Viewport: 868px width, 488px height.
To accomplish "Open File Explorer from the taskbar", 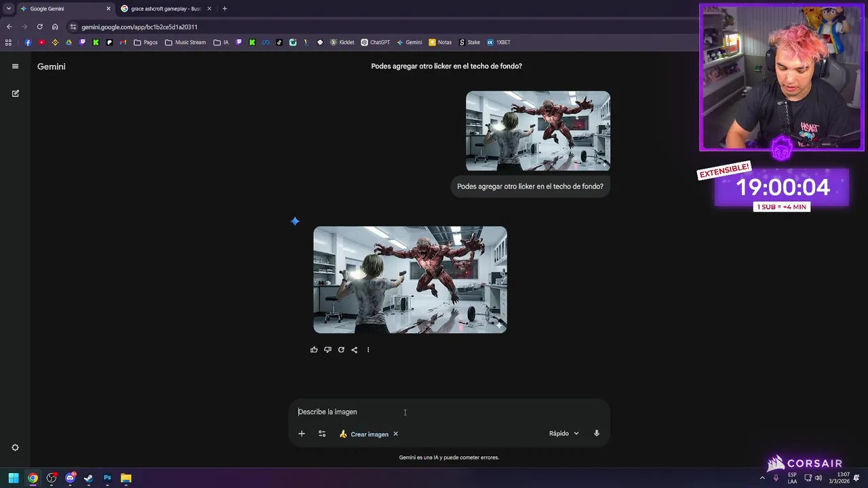I will pos(125,478).
